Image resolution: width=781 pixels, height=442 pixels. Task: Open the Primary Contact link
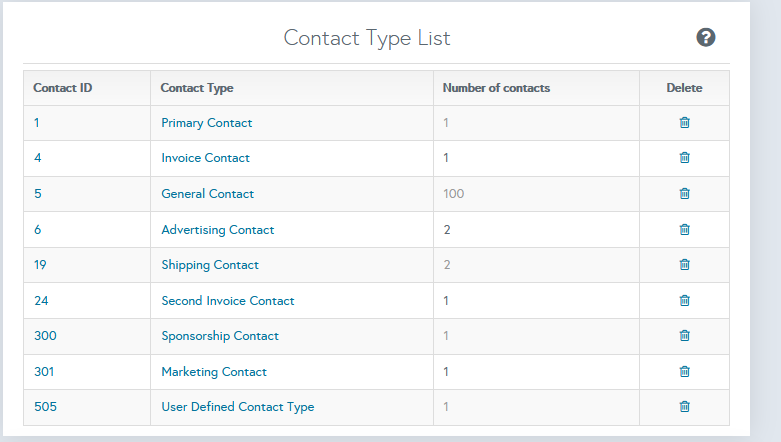(x=206, y=123)
